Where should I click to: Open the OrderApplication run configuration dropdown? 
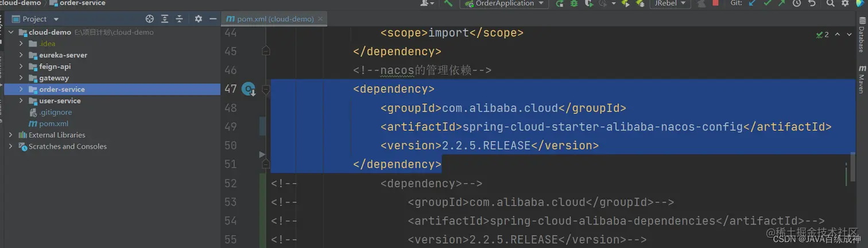point(505,3)
